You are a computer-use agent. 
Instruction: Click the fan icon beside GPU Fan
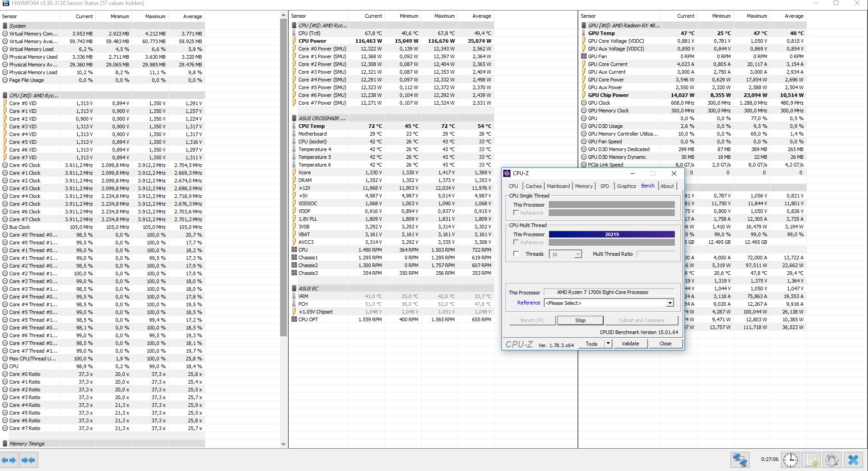click(x=584, y=56)
